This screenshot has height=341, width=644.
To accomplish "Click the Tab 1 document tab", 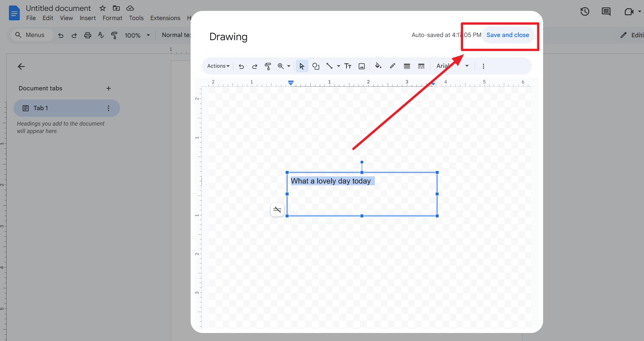I will 66,108.
